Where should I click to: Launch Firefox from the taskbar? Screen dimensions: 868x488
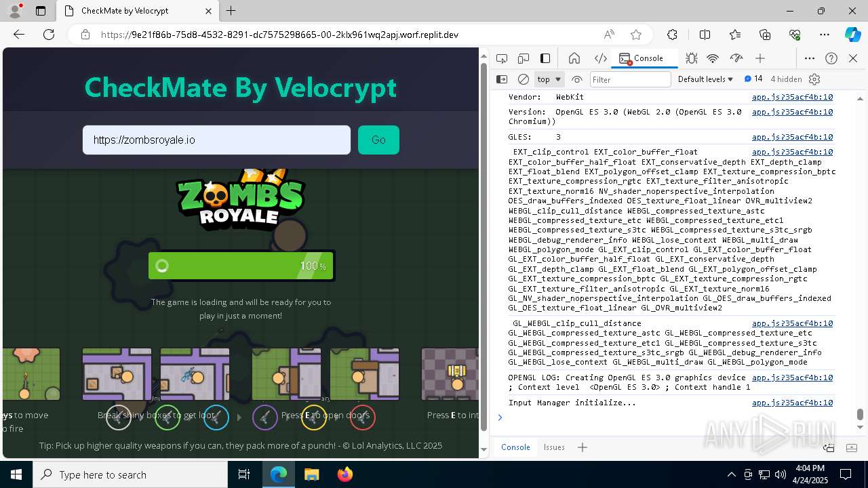pyautogui.click(x=344, y=474)
